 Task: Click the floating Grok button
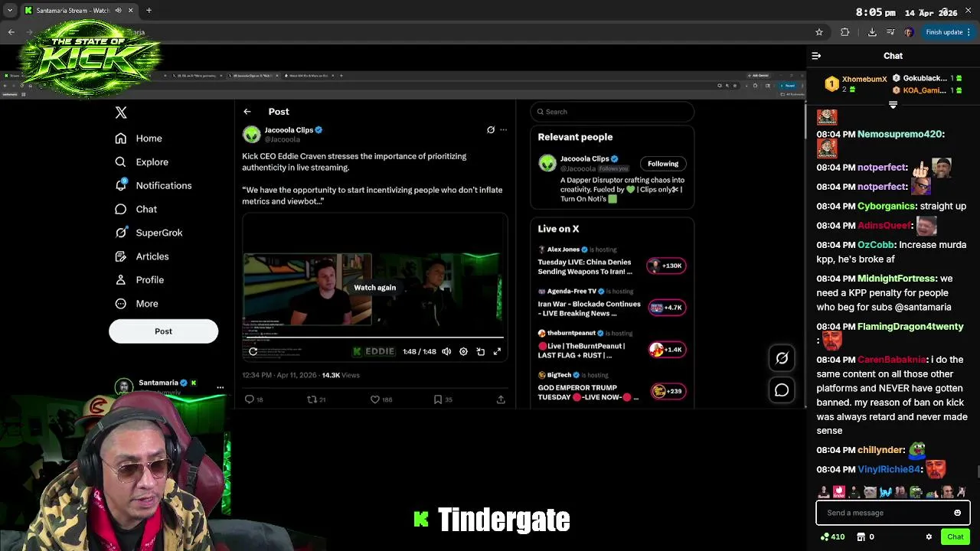point(782,357)
